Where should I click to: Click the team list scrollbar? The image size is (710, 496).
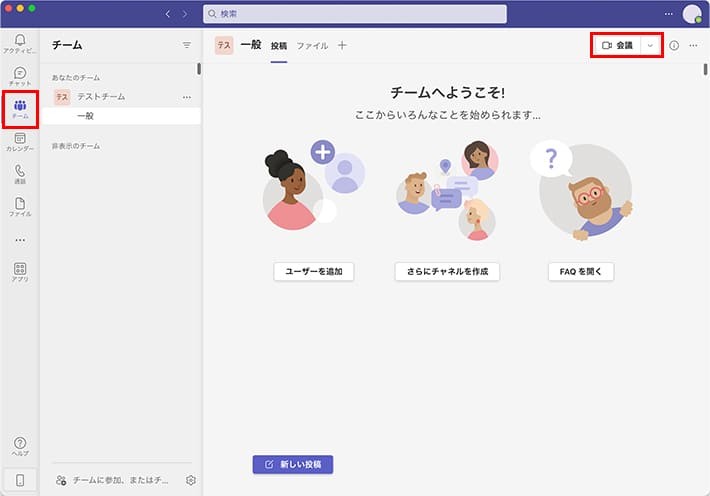pyautogui.click(x=199, y=69)
